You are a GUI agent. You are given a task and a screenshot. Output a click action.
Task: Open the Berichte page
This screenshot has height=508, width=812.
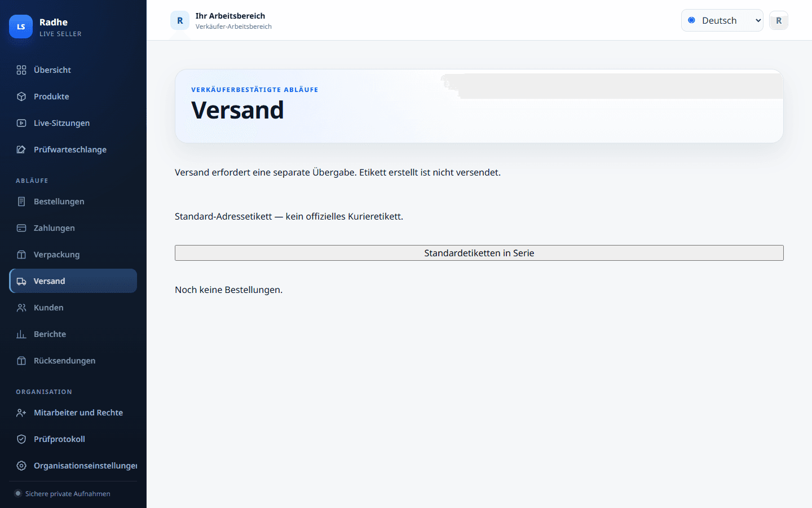[73, 334]
